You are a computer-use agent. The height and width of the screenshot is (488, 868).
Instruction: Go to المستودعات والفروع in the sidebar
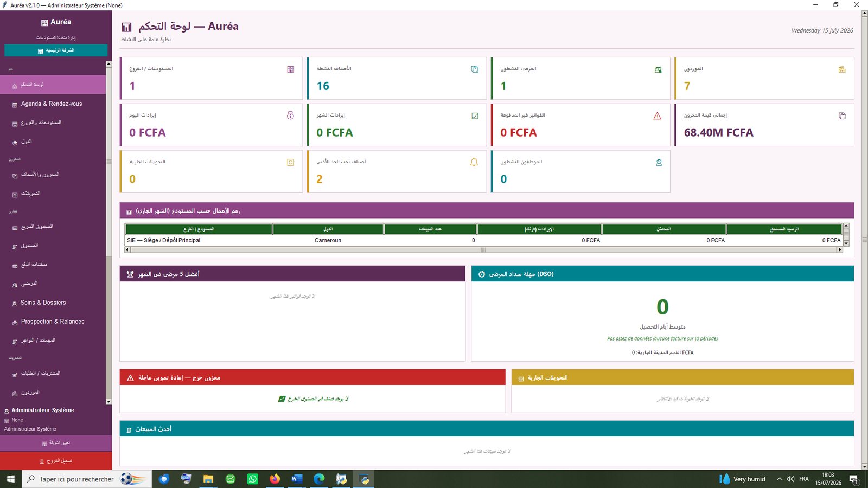[x=53, y=123]
